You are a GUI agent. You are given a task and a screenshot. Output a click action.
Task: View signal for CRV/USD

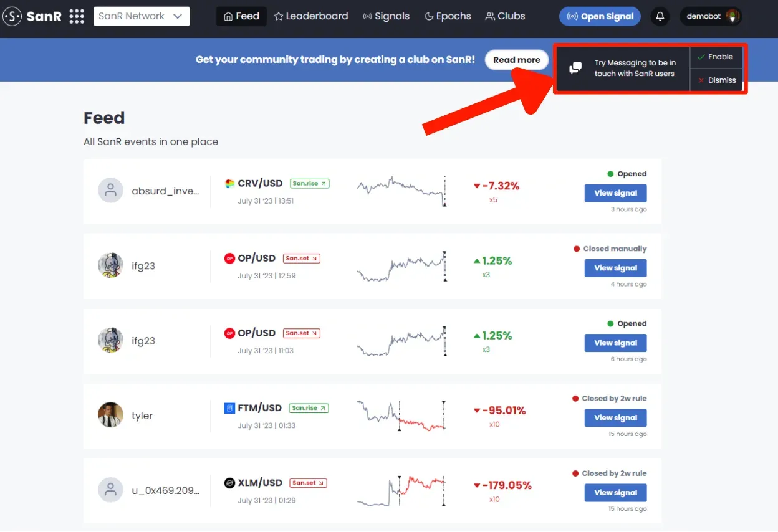[615, 193]
